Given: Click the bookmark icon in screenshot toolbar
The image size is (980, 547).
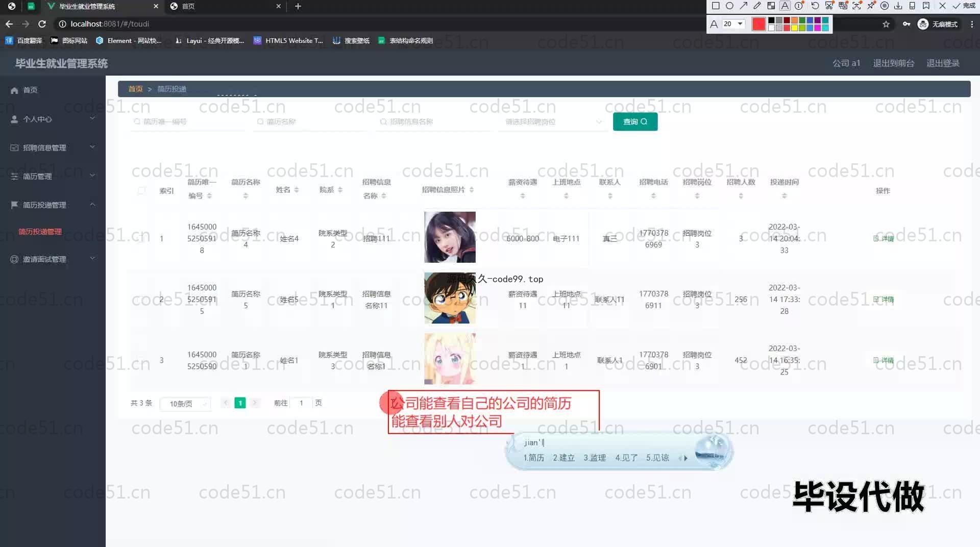Looking at the screenshot, I should tap(926, 6).
